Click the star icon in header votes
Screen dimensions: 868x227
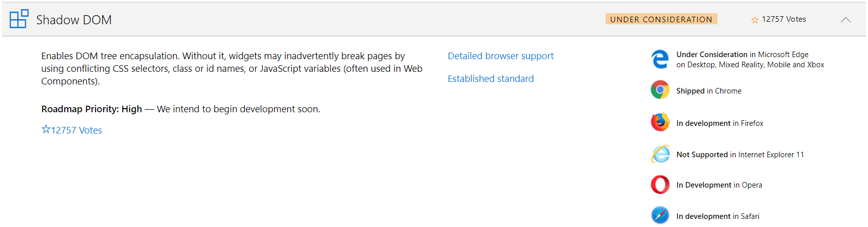(755, 20)
